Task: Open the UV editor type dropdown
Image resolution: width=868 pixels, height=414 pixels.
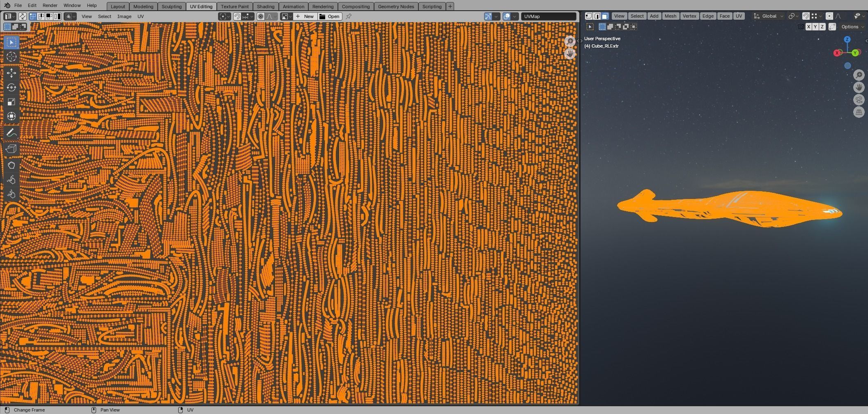Action: (9, 16)
